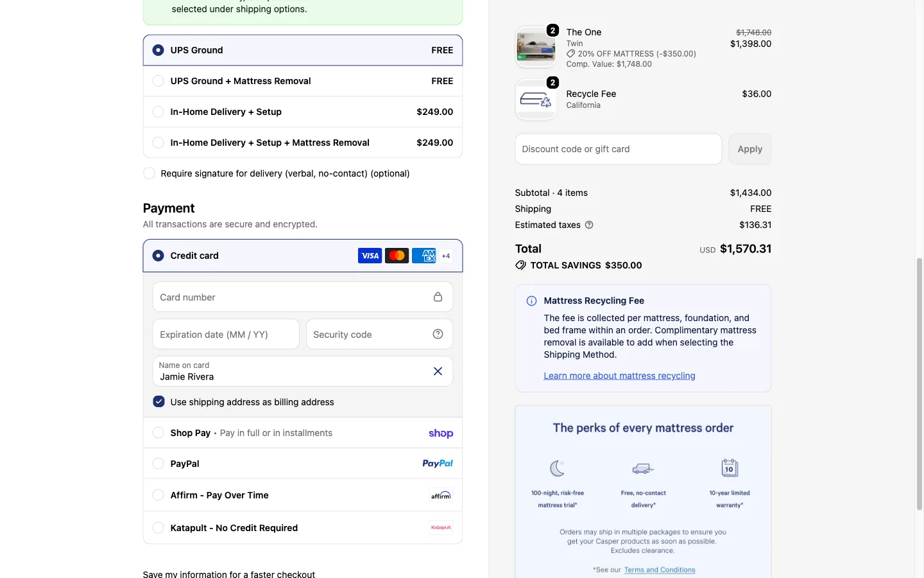Enable require signature for delivery checkbox
This screenshot has height=578, width=924.
pyautogui.click(x=149, y=173)
